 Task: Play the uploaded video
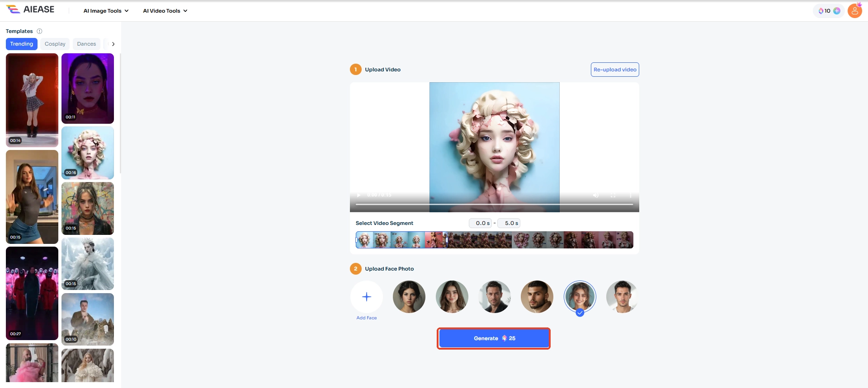click(x=359, y=195)
